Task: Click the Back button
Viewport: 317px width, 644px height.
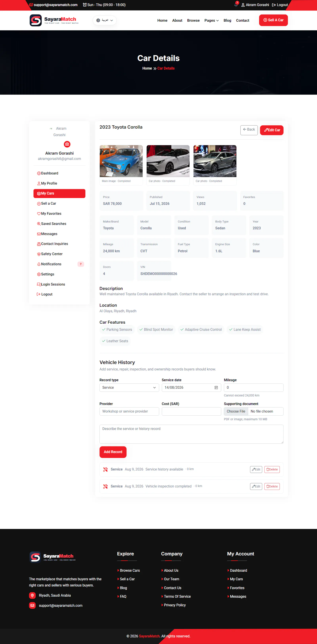Action: (249, 130)
